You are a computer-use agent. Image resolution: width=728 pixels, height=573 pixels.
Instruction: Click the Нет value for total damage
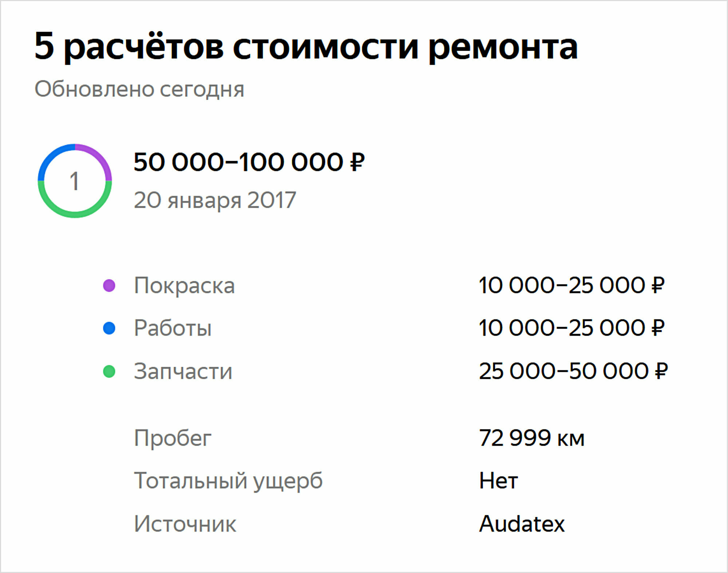[498, 481]
